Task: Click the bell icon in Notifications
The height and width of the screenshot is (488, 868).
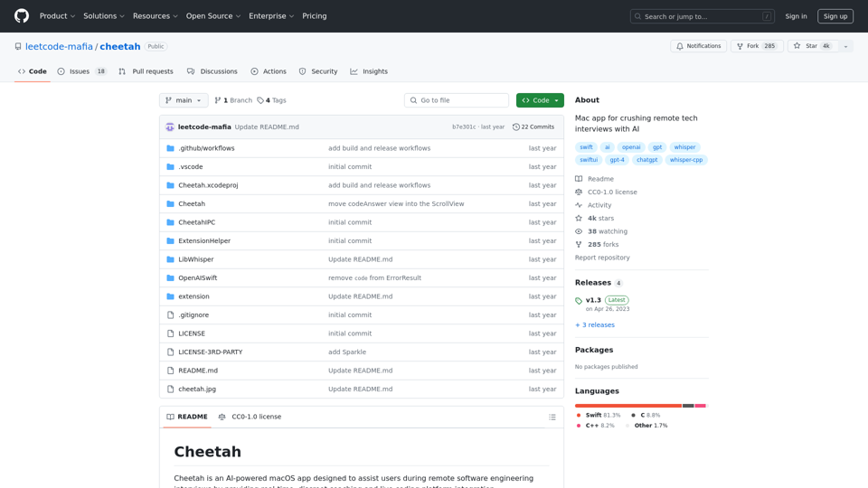Action: coord(680,46)
